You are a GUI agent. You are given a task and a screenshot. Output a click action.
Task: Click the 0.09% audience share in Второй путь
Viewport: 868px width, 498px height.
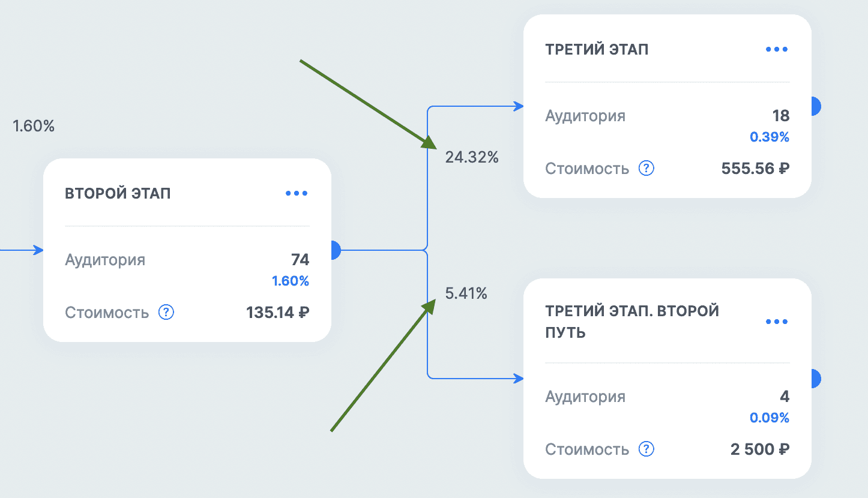coord(769,418)
